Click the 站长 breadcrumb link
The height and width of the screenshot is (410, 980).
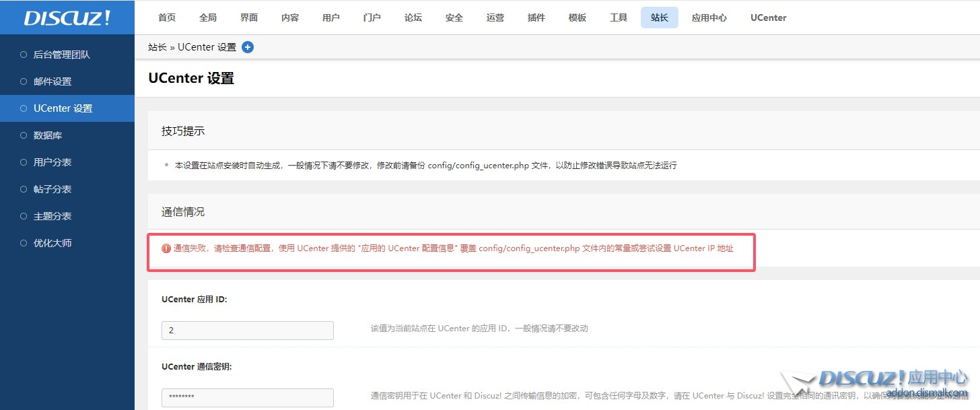click(x=157, y=47)
